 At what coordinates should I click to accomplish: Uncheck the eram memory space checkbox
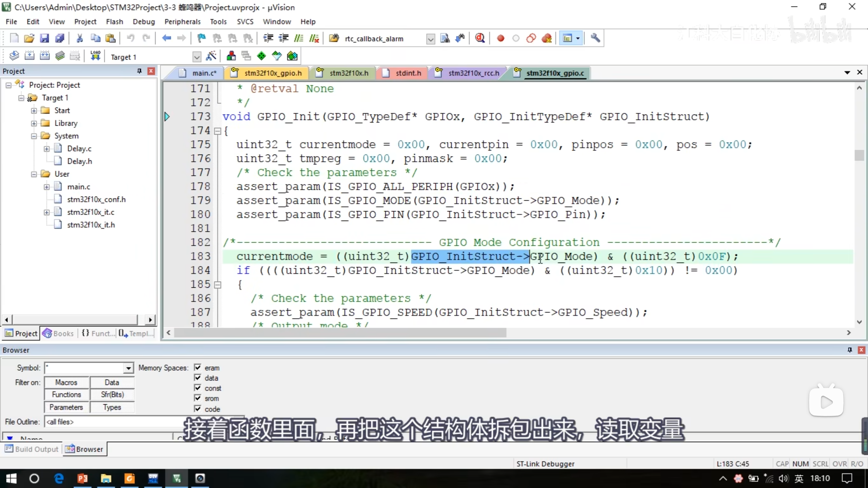pyautogui.click(x=198, y=368)
